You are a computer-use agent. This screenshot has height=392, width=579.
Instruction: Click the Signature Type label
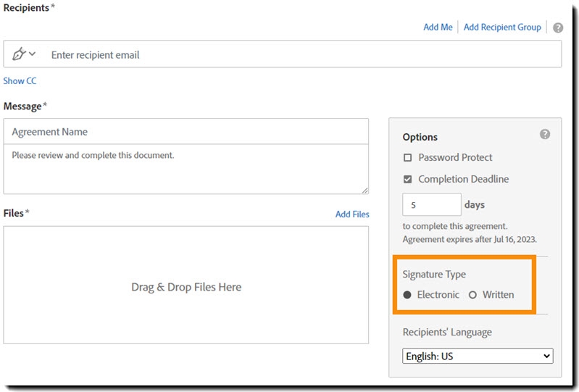point(434,275)
